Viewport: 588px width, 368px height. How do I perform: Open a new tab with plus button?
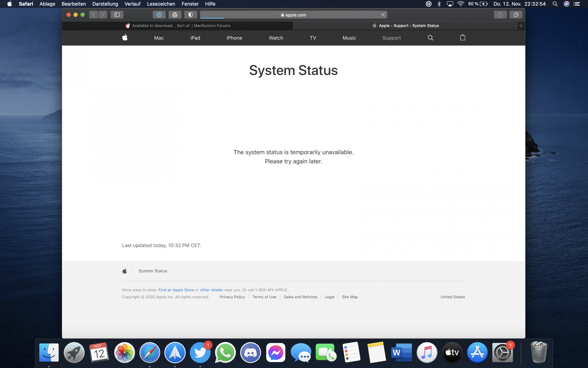pos(521,26)
